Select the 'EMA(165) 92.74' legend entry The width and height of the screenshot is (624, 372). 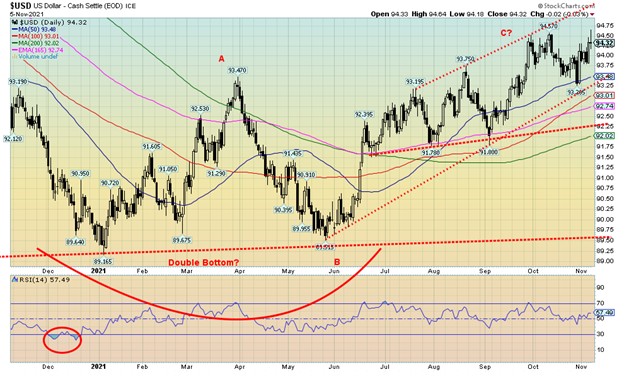(37, 50)
